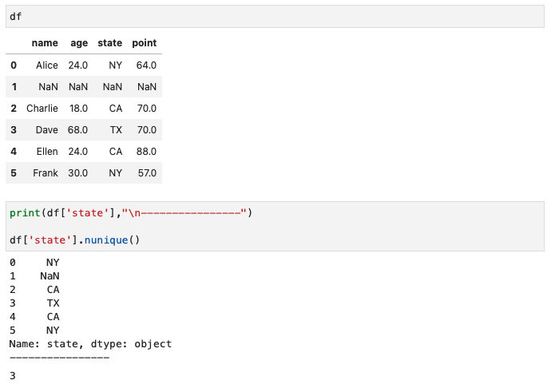
Task: Click the TX line in printed series output
Action: [x=53, y=303]
